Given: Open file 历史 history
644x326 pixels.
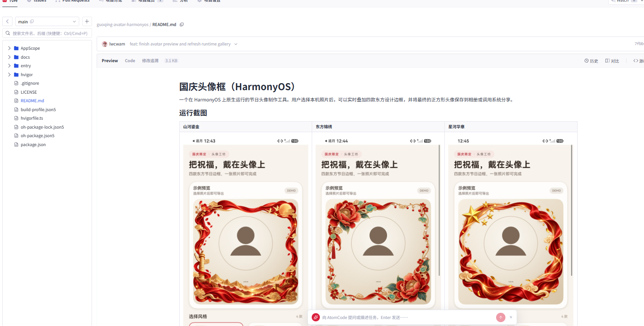Looking at the screenshot, I should [591, 61].
